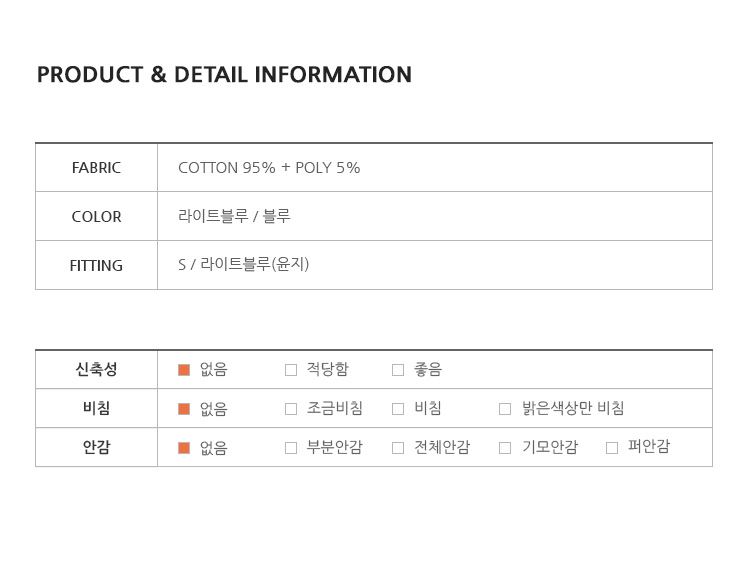750x563 pixels.
Task: Click the COTTON 95% + POLY 5% text
Action: (269, 168)
